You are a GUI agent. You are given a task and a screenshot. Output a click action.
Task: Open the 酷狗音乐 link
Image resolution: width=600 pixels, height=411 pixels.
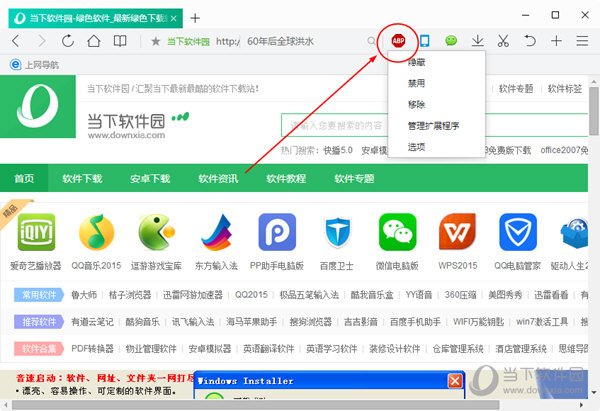[142, 322]
